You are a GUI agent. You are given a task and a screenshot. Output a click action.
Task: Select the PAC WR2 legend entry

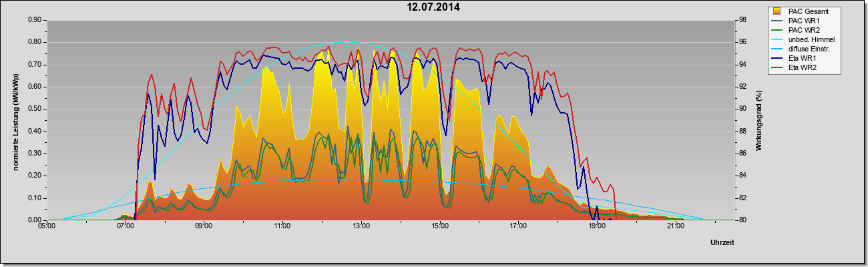802,30
